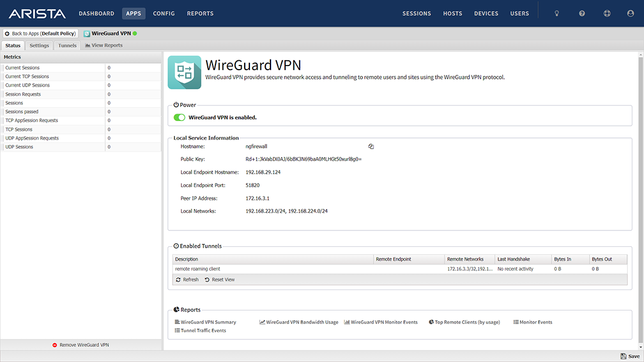The height and width of the screenshot is (362, 644).
Task: Open WireGuard VPN Bandwidth Usage report
Action: click(299, 322)
